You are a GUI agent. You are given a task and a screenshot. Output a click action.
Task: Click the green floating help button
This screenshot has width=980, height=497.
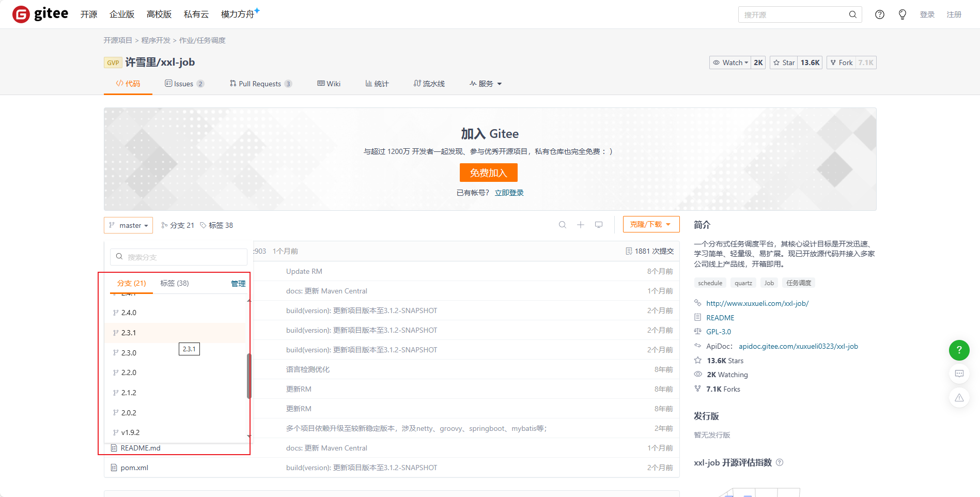(959, 350)
